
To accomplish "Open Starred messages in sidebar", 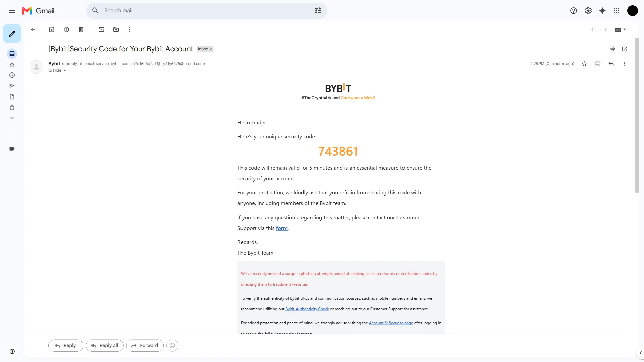I will click(12, 65).
